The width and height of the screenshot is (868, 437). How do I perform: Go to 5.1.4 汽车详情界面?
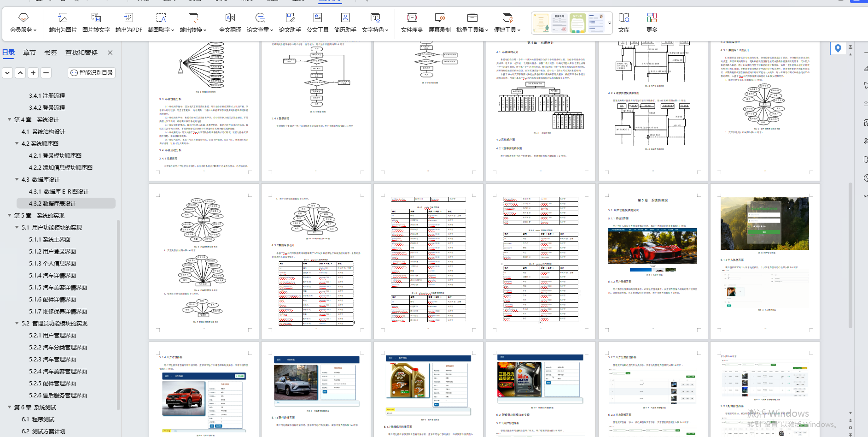[52, 275]
